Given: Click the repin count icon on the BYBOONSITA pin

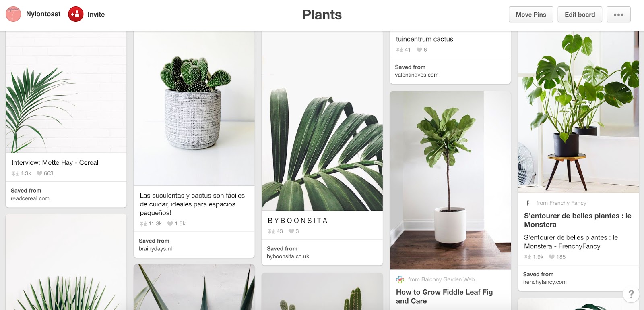Looking at the screenshot, I should 271,231.
